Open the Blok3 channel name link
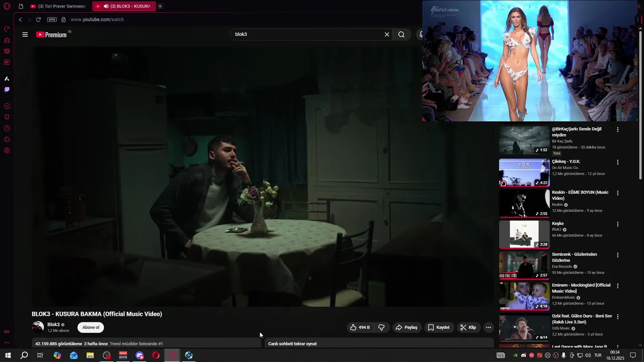 tap(53, 325)
